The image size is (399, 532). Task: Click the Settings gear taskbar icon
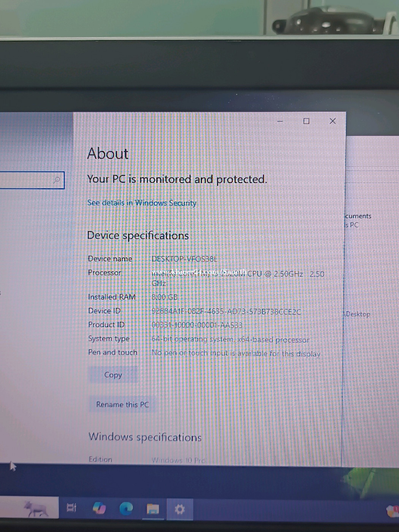click(x=180, y=509)
